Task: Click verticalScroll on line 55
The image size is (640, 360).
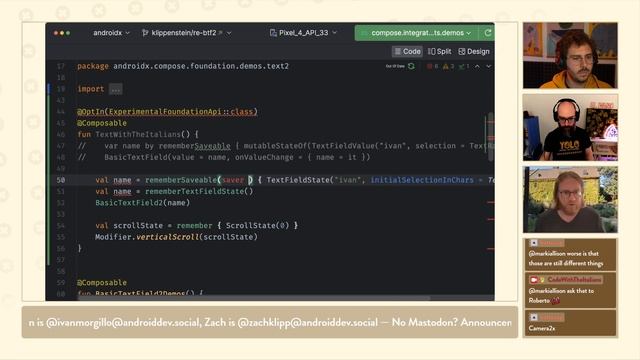Action: point(167,237)
